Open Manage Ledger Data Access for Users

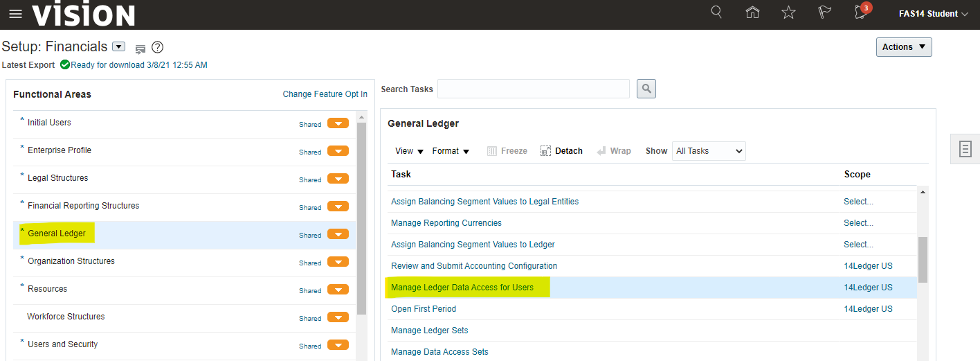pos(462,288)
